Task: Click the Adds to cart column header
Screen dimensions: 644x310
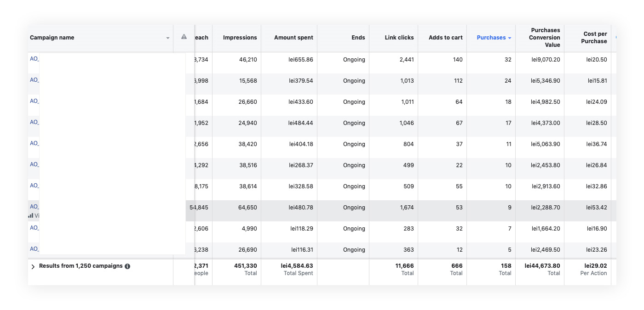Action: coord(445,38)
